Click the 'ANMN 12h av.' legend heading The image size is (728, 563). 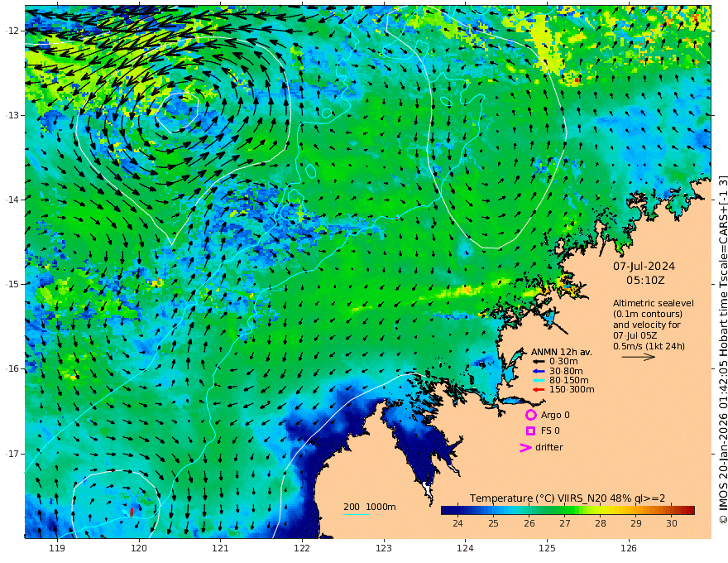point(562,352)
